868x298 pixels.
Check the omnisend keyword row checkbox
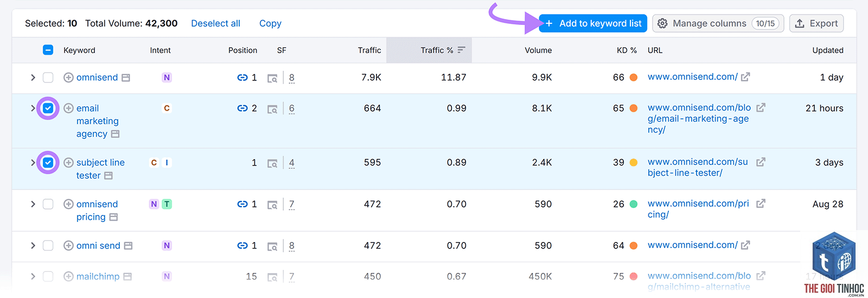(x=48, y=78)
